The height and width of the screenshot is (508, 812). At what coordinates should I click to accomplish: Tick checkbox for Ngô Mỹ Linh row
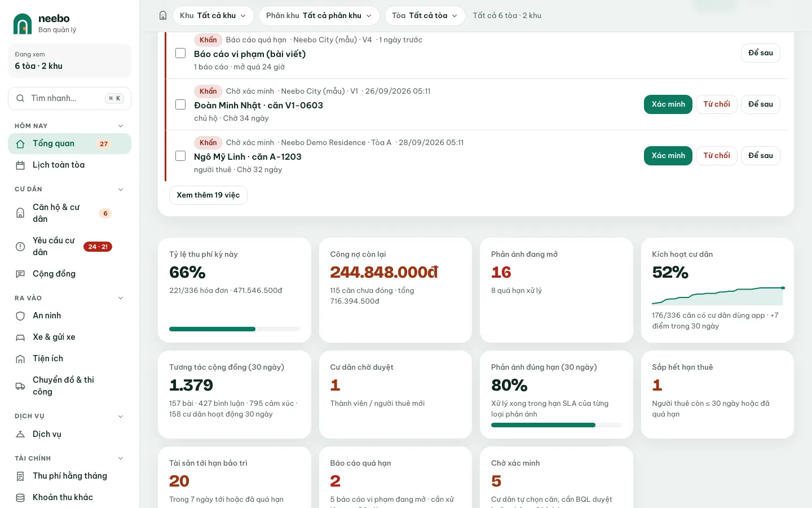click(x=180, y=156)
